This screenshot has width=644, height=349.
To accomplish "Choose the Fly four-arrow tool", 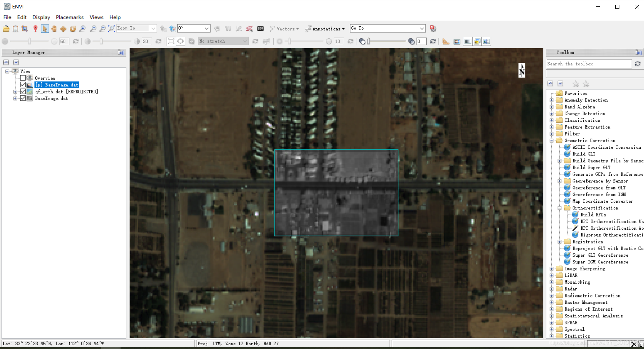I will [63, 29].
